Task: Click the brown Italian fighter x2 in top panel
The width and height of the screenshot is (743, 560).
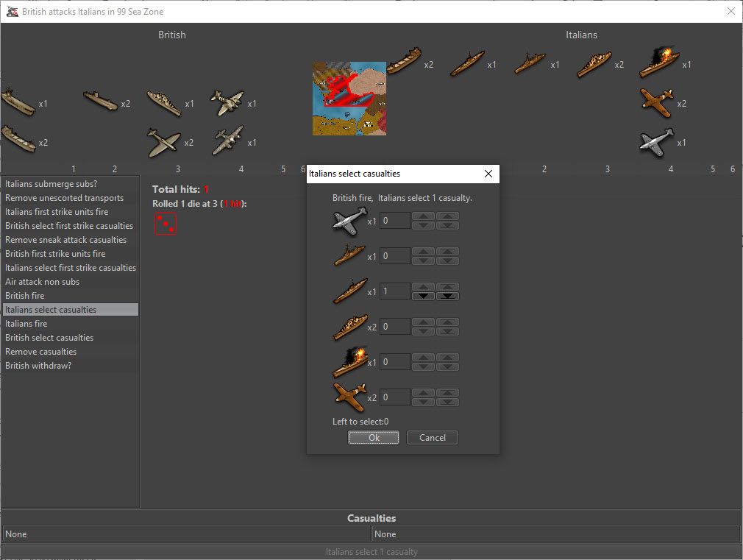Action: (x=656, y=103)
